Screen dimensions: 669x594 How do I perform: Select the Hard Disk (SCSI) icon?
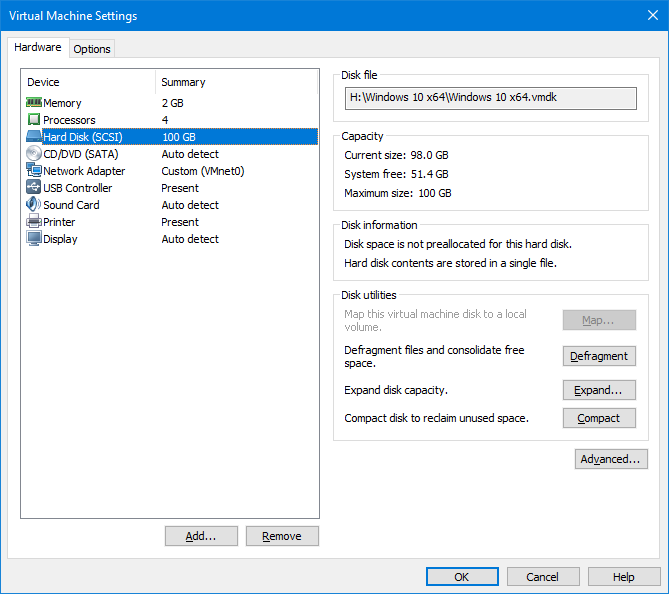click(33, 137)
